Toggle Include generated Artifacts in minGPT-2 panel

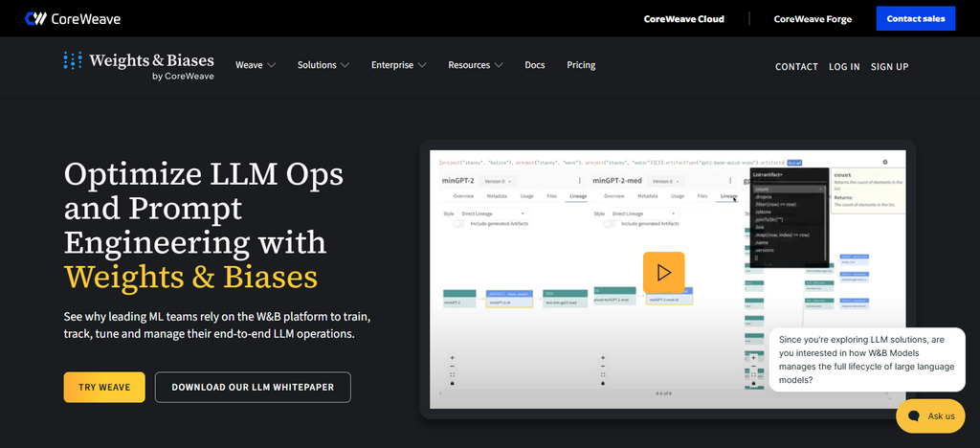coord(459,224)
